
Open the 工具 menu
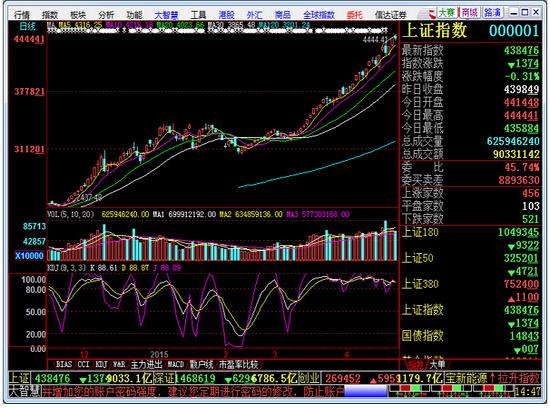tap(198, 15)
